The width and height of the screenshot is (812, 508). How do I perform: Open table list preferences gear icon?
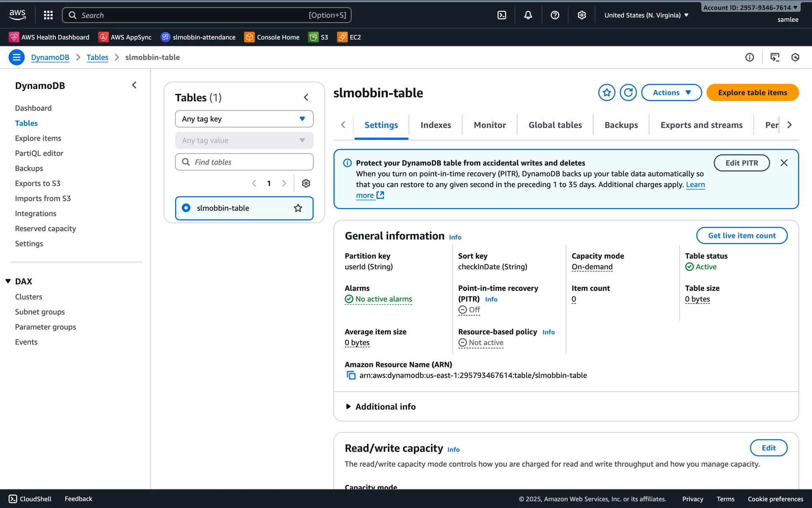tap(306, 183)
